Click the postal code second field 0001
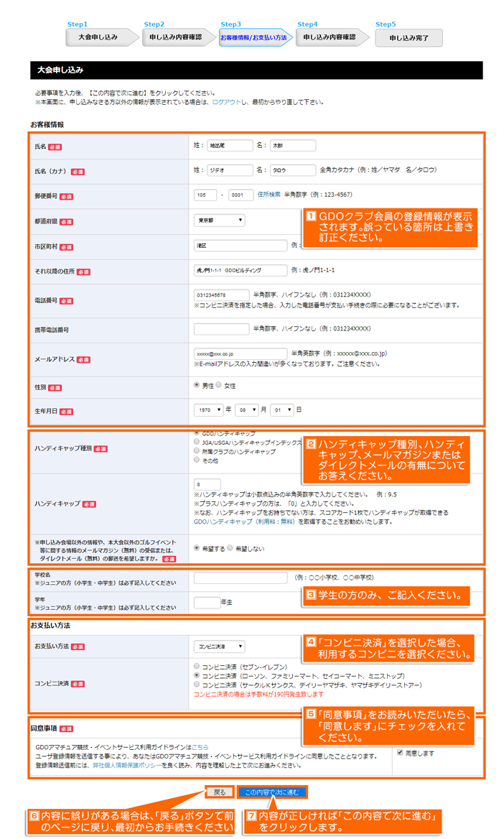504x839 pixels. (x=241, y=195)
